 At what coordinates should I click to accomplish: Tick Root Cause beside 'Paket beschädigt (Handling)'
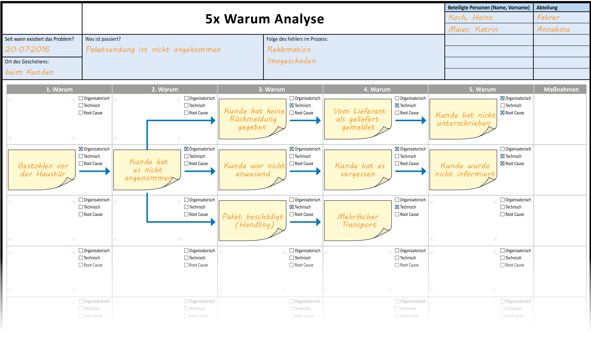[x=292, y=214]
